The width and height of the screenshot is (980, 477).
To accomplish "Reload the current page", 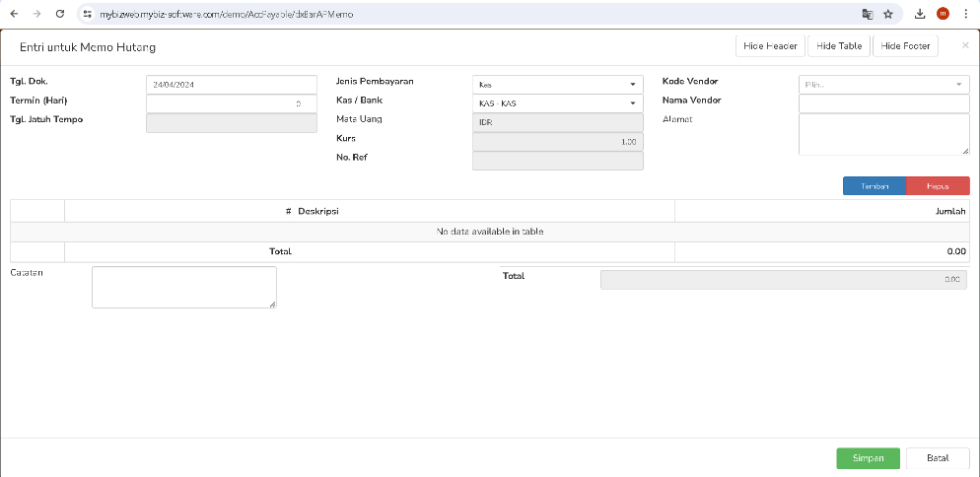I will 60,14.
